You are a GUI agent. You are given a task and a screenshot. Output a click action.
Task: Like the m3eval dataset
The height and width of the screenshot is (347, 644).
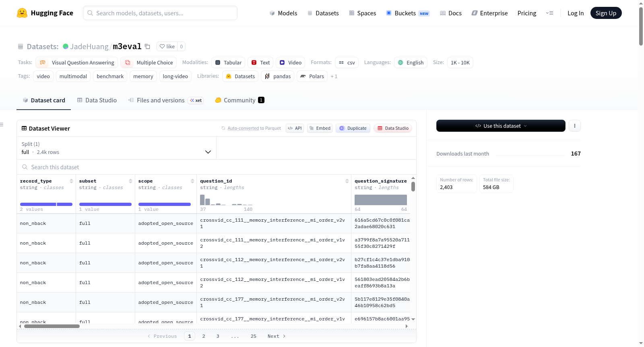point(167,46)
